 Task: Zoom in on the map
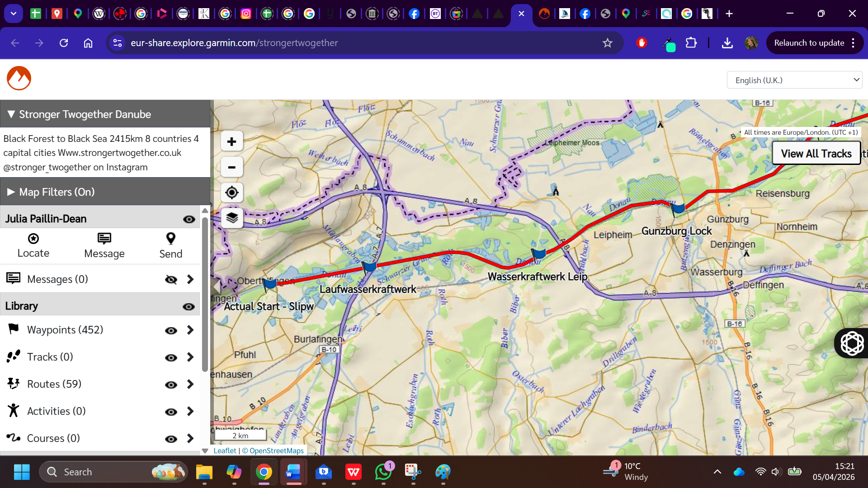[x=231, y=142]
